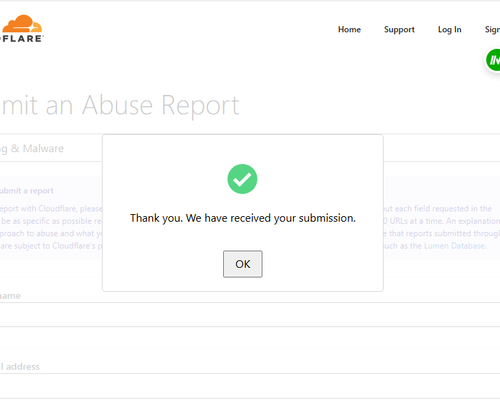Open the Phishing & Malware report type dropdown
The image size is (500, 400).
tap(250, 148)
